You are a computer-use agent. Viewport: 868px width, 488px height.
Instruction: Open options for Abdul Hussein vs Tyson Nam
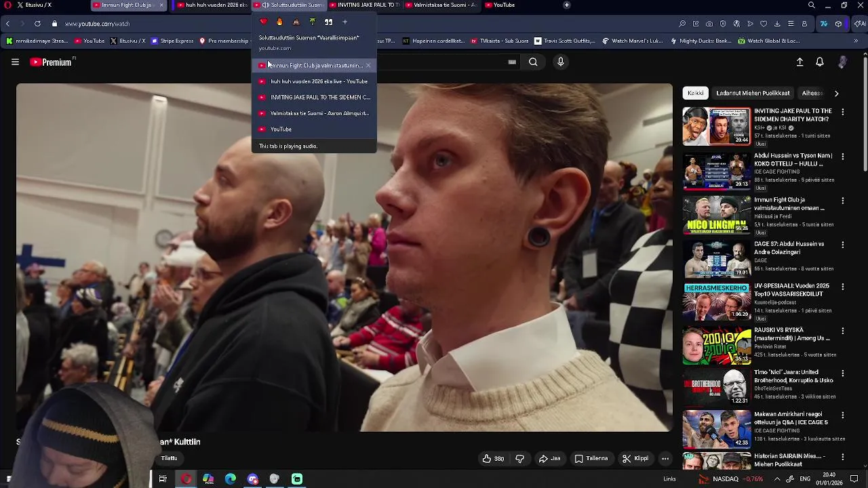click(843, 157)
